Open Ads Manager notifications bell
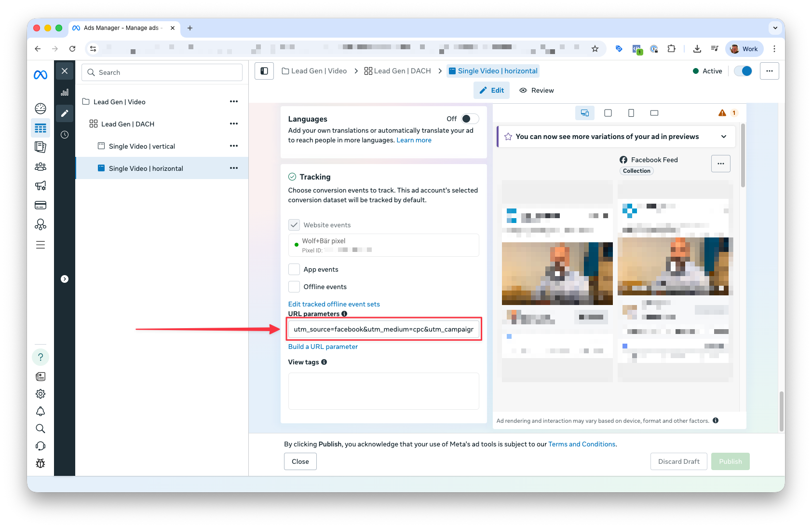The width and height of the screenshot is (812, 528). tap(41, 411)
